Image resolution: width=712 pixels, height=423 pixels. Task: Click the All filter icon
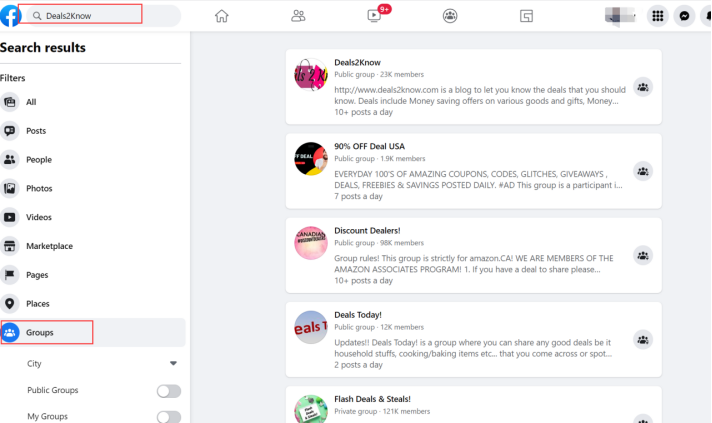coord(10,102)
